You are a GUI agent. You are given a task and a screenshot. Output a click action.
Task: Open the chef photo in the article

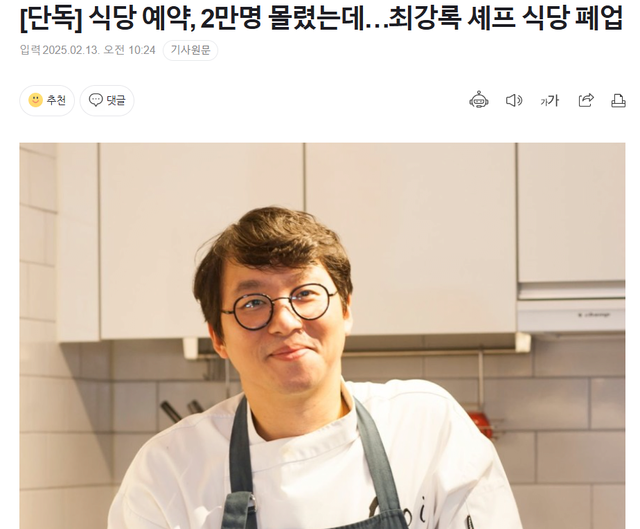(322, 336)
